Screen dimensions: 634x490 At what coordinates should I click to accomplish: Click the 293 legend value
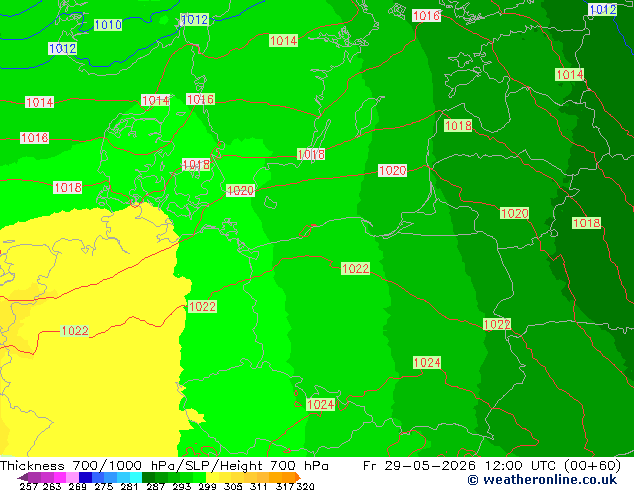click(182, 486)
